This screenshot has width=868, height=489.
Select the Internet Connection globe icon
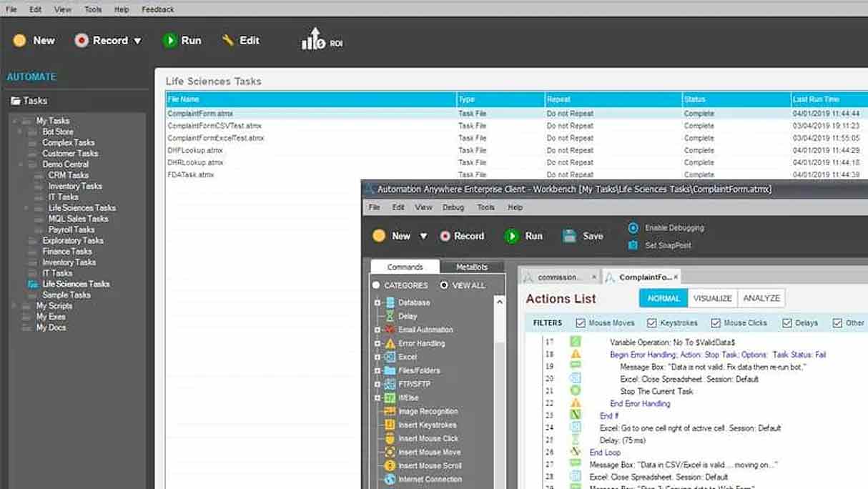pyautogui.click(x=390, y=479)
